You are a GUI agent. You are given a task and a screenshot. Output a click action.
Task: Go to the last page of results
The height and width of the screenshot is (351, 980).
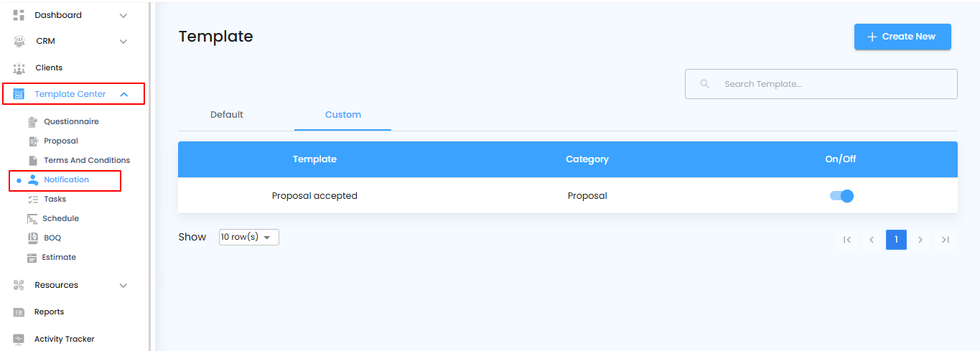[946, 240]
